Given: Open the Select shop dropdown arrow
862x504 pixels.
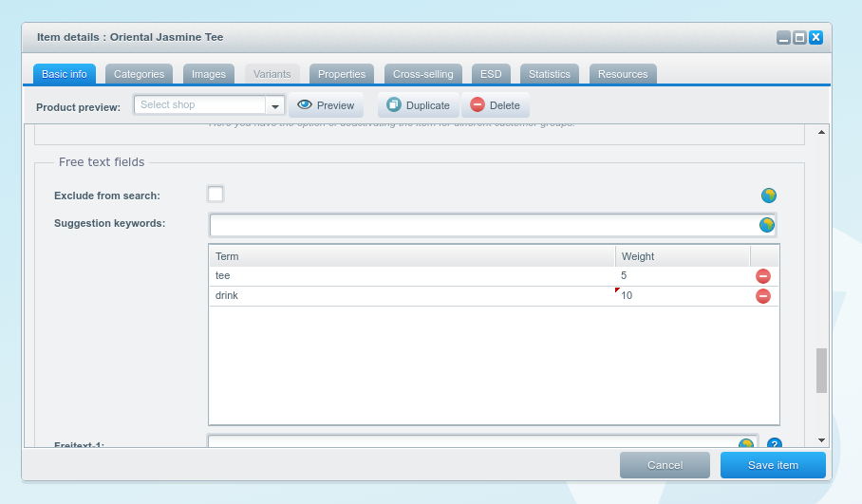Looking at the screenshot, I should click(x=275, y=106).
